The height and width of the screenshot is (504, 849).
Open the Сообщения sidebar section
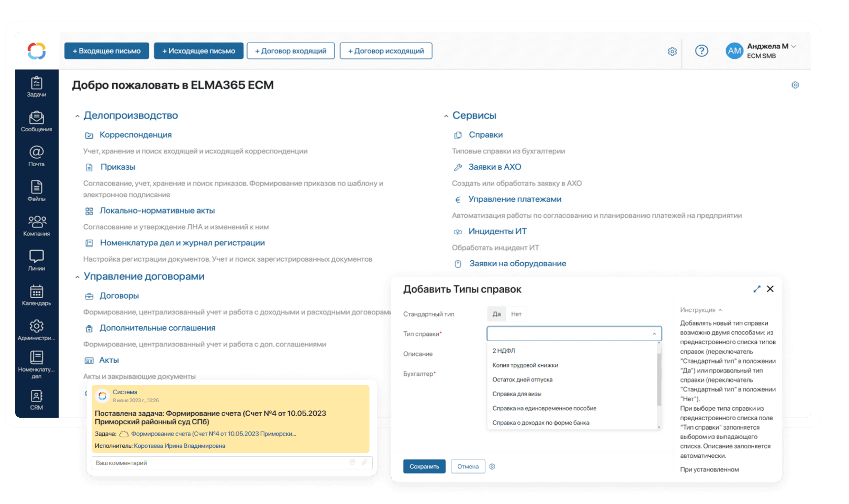point(36,121)
